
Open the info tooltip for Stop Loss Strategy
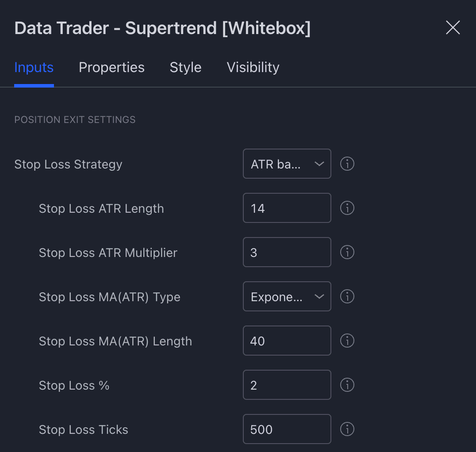[x=347, y=164]
